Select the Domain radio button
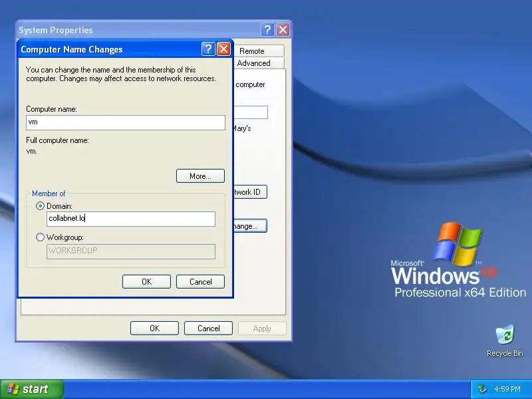Viewport: 532px width, 399px height. pos(40,206)
